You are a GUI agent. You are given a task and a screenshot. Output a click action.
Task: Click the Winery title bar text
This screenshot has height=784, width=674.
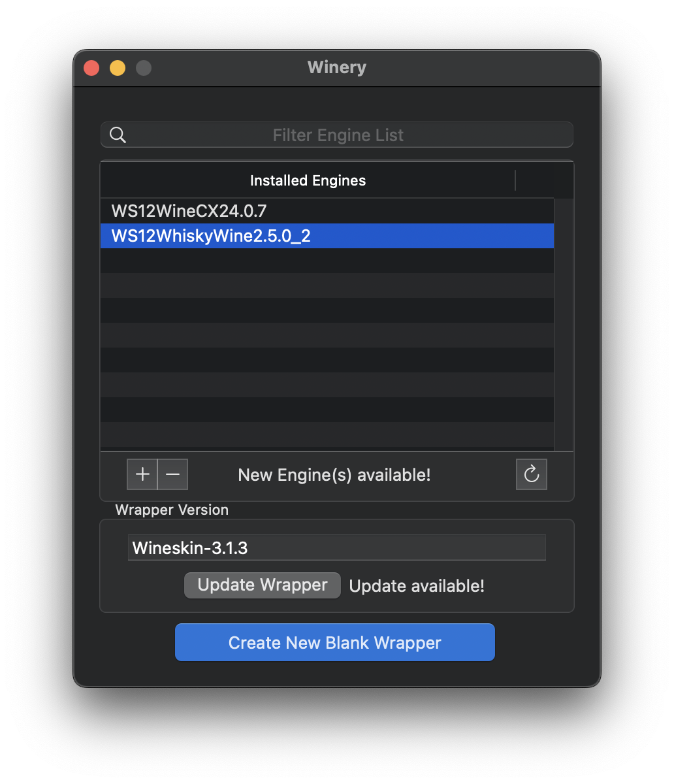(336, 67)
